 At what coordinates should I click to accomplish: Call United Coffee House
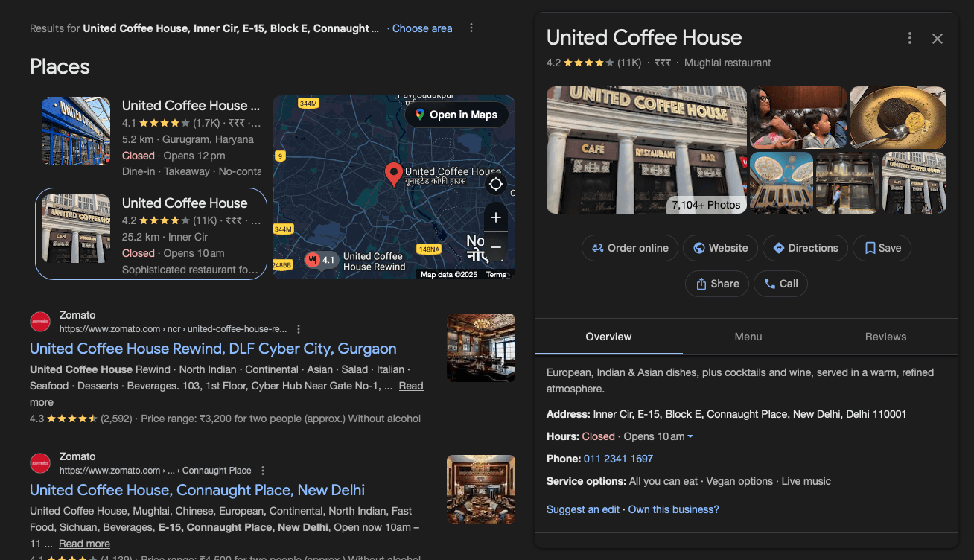(780, 284)
